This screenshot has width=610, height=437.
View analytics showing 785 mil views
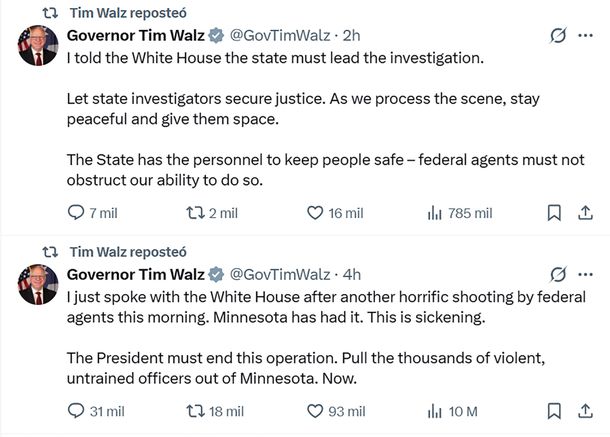click(435, 213)
